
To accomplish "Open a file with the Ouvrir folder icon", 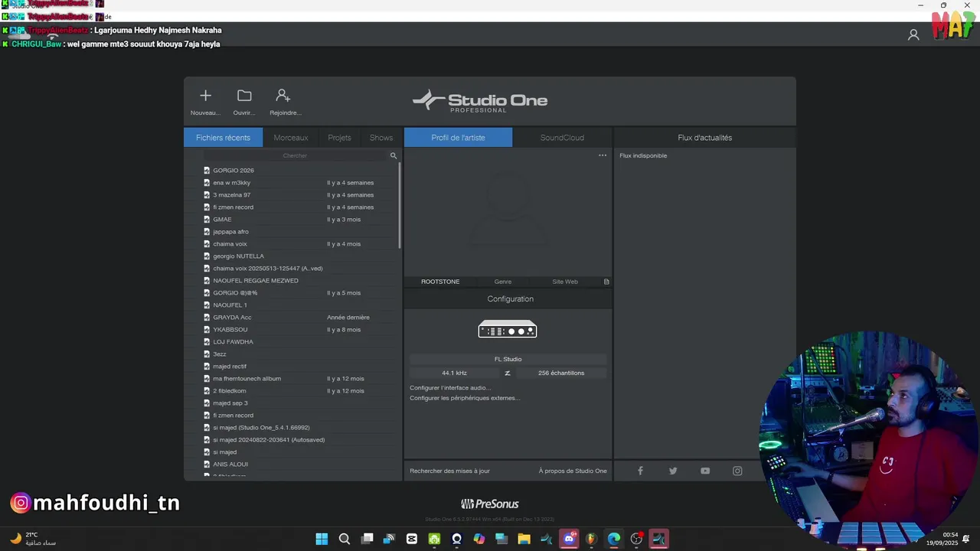I will 244,96.
